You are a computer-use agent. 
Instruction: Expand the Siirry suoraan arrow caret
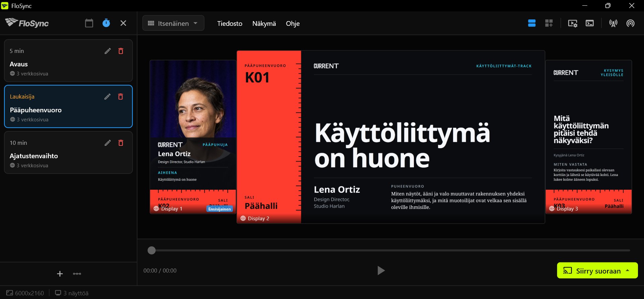[x=628, y=271]
